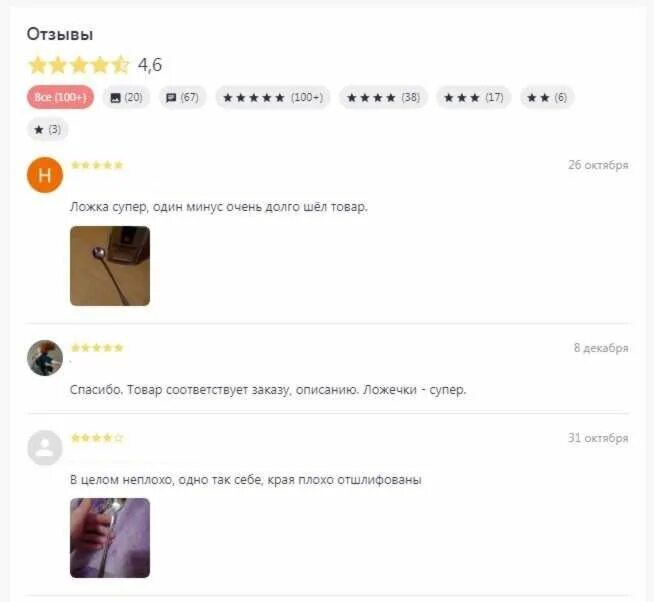Open the orange 'H' user avatar
The height and width of the screenshot is (602, 654).
point(45,175)
